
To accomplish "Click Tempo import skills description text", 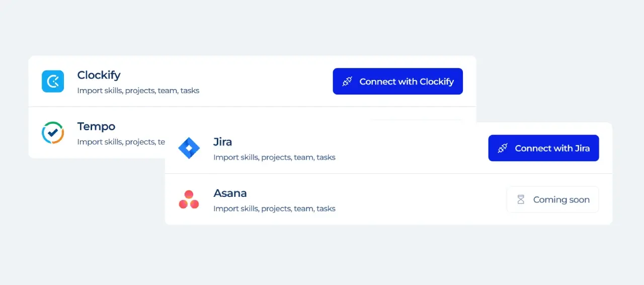I will [121, 142].
